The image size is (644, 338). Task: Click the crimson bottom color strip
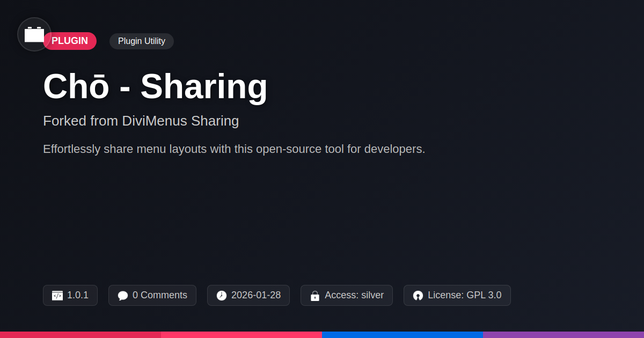click(x=80, y=334)
